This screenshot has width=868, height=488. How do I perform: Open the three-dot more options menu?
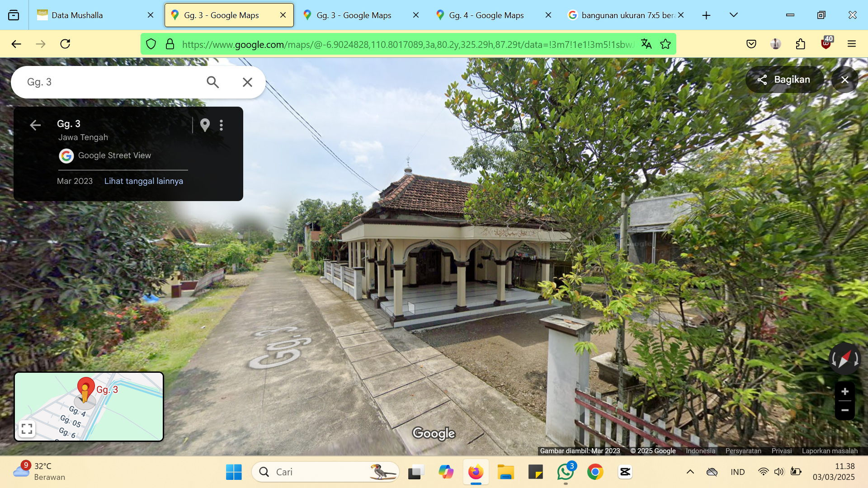pos(221,125)
